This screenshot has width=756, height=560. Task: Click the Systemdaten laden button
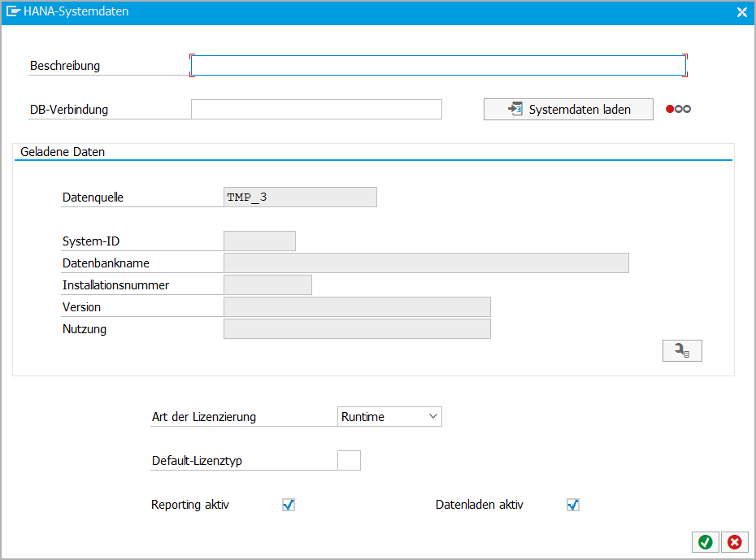(568, 110)
